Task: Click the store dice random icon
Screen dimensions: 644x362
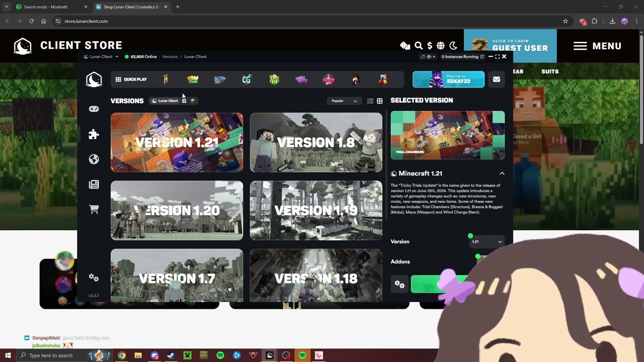Action: click(405, 46)
